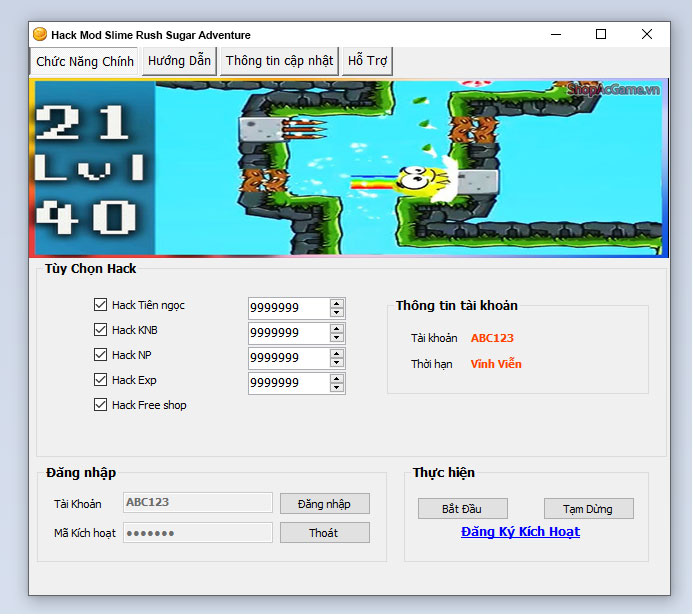Click the Đăng nhập button
The height and width of the screenshot is (616, 693).
(325, 504)
